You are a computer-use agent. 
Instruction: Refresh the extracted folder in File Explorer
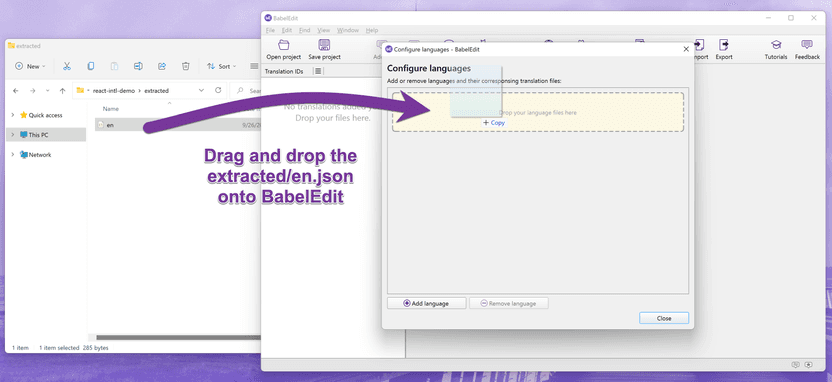[x=218, y=90]
